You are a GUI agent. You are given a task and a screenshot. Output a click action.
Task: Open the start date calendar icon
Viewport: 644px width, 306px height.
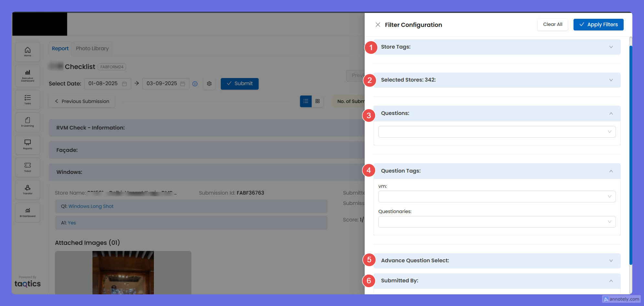(x=124, y=84)
